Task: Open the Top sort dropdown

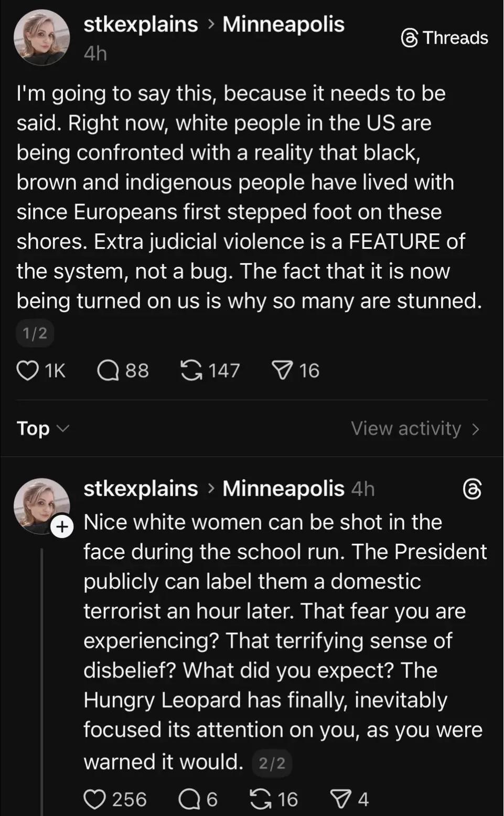Action: pos(42,429)
